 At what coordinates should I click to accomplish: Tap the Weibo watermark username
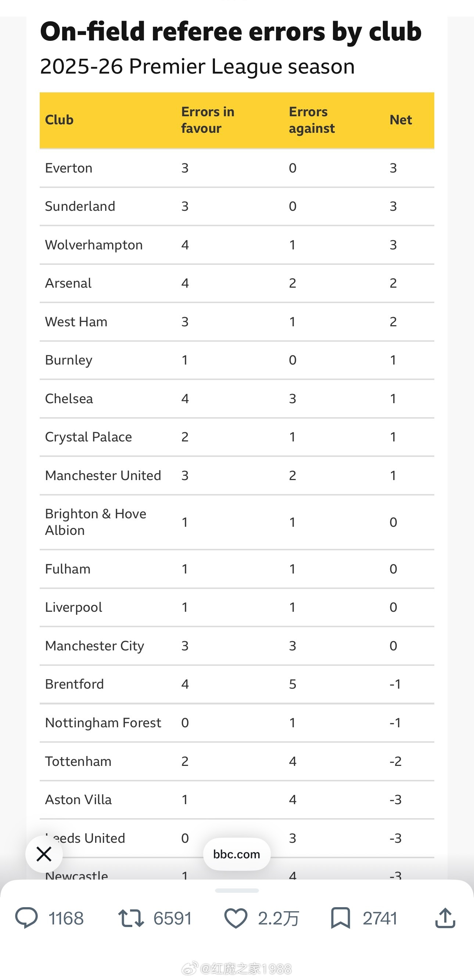[245, 968]
